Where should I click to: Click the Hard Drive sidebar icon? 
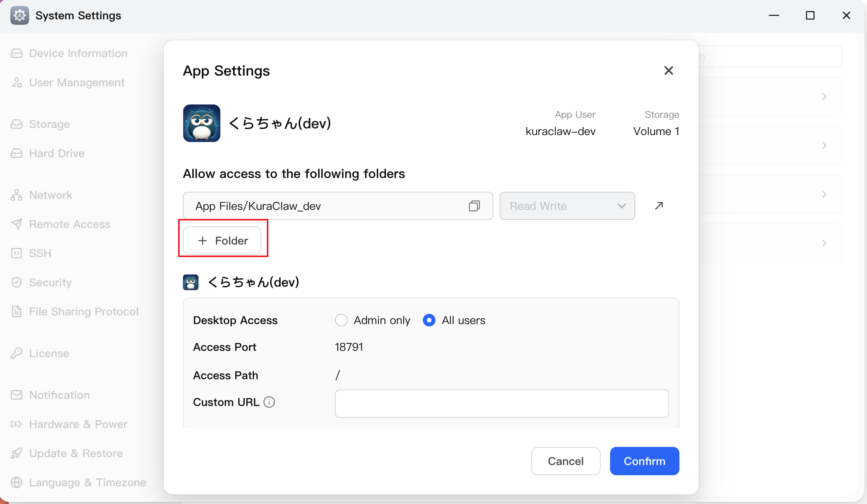tap(17, 153)
